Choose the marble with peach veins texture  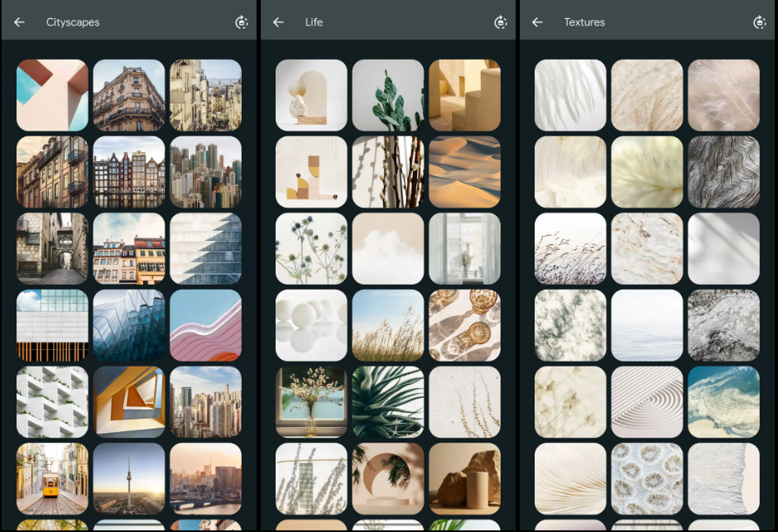[x=647, y=248]
